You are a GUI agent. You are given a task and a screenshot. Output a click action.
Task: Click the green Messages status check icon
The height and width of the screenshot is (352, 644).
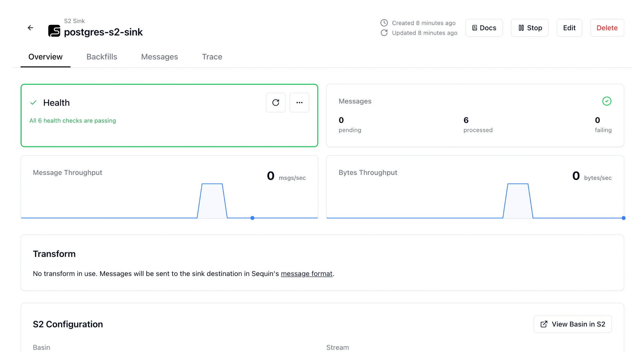[x=607, y=101]
